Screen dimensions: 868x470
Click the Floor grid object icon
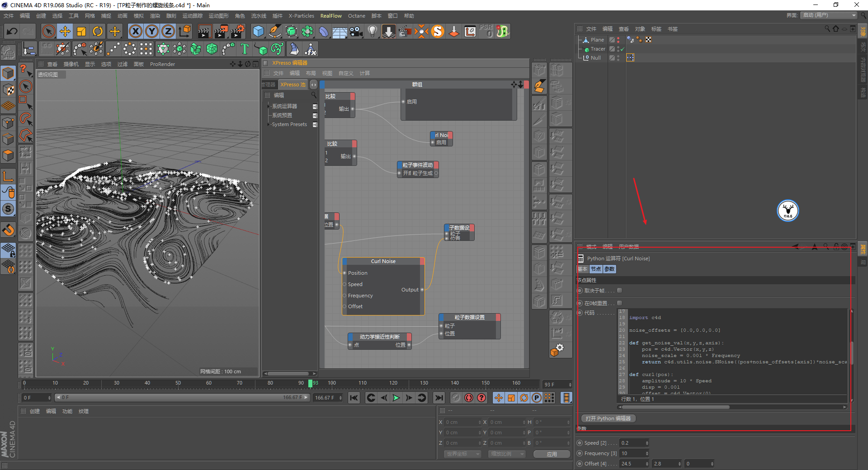[340, 31]
